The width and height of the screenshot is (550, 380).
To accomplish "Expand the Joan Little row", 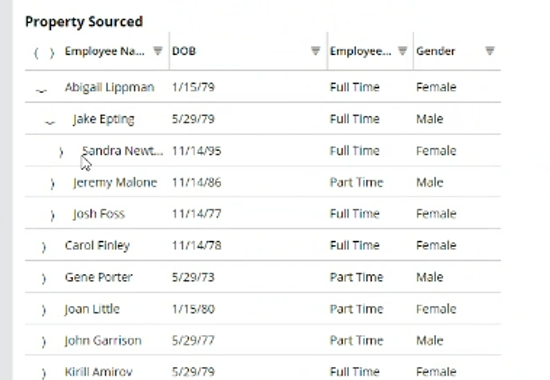I will click(x=43, y=310).
